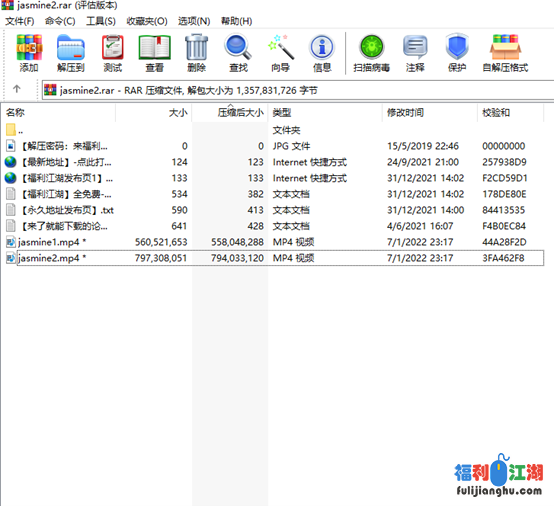Open the 查找 (Find) magnifier tool
This screenshot has width=554, height=506.
point(238,53)
